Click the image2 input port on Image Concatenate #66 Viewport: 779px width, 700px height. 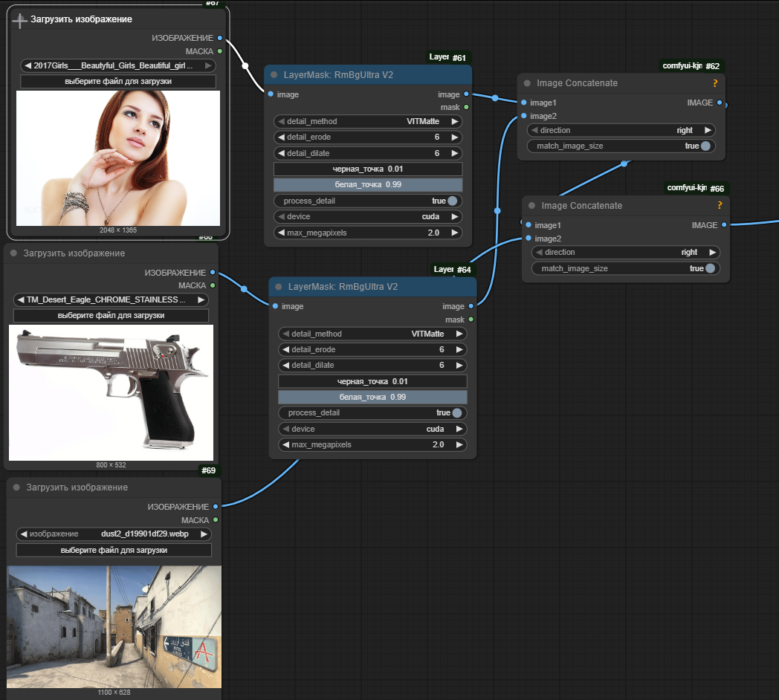pos(529,239)
